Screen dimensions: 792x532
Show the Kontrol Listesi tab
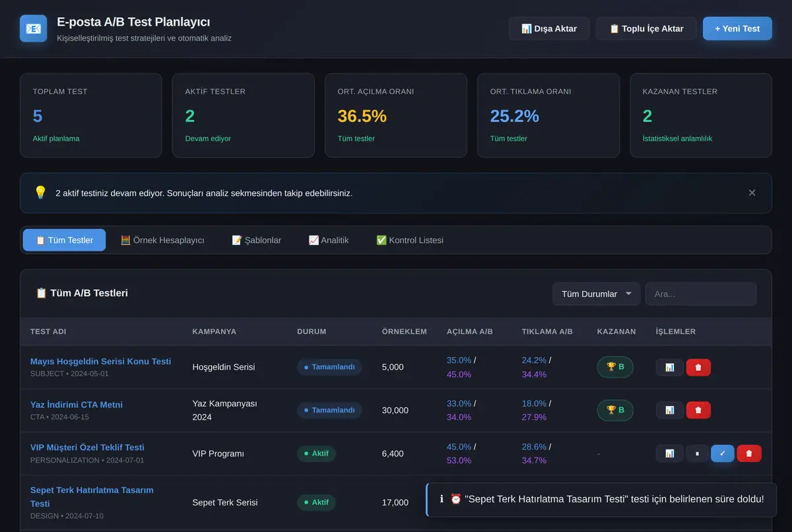[410, 240]
